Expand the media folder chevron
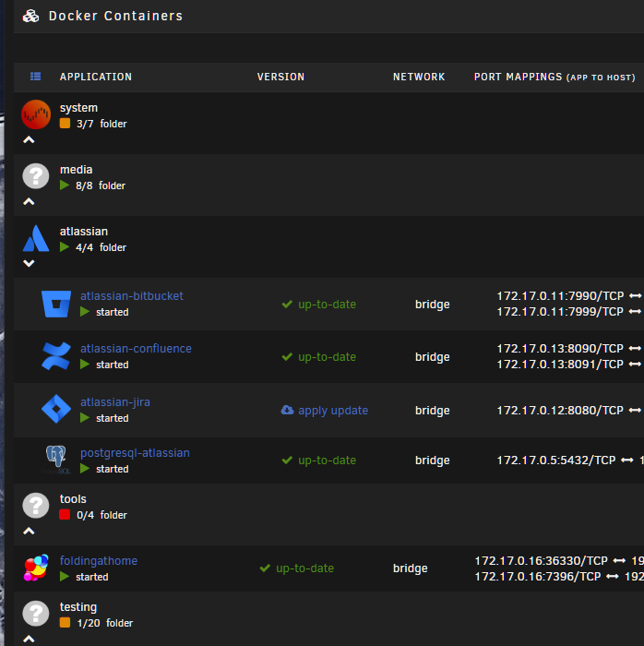644x646 pixels. tap(29, 202)
